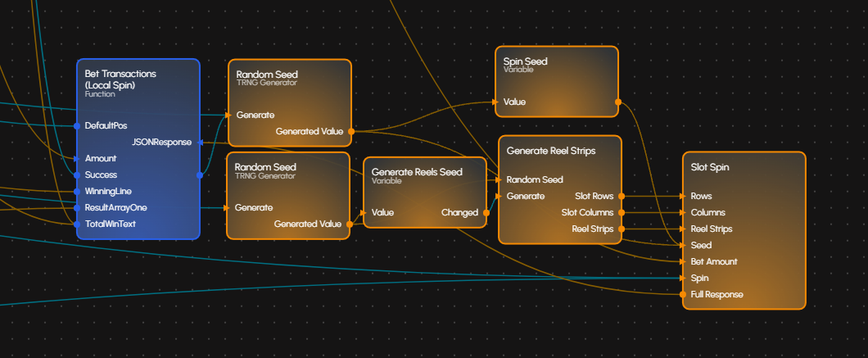Screen dimensions: 868x358
Task: Click the Slot Rows output port
Action: 621,196
